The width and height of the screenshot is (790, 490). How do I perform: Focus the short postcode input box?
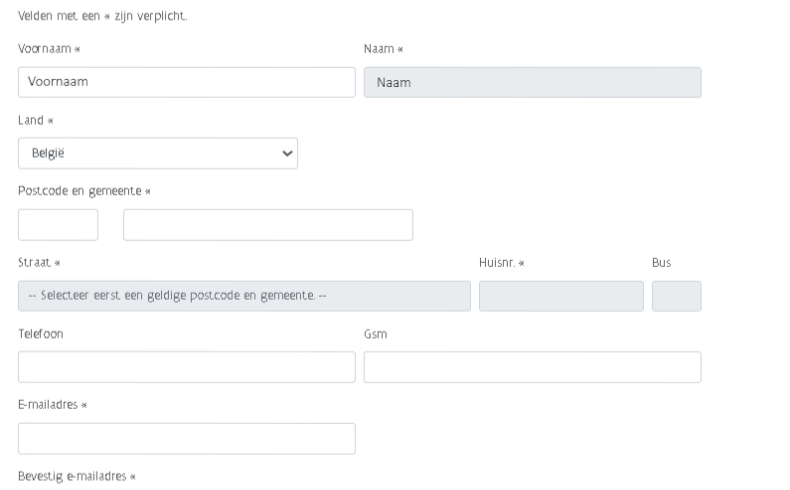point(58,225)
